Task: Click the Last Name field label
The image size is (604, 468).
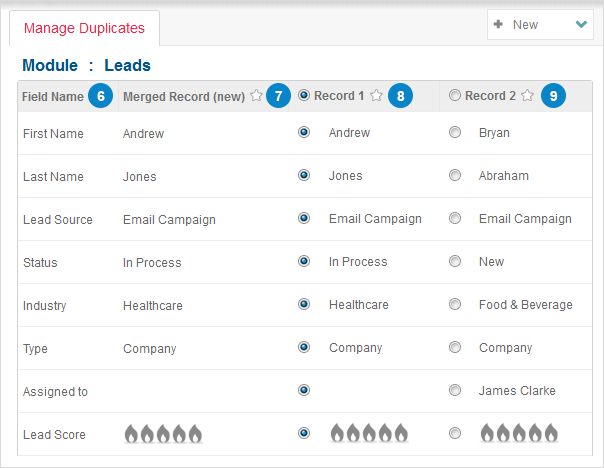Action: coord(53,176)
